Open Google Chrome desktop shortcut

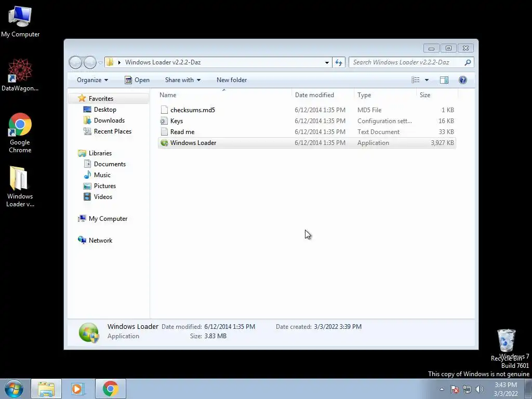(20, 132)
